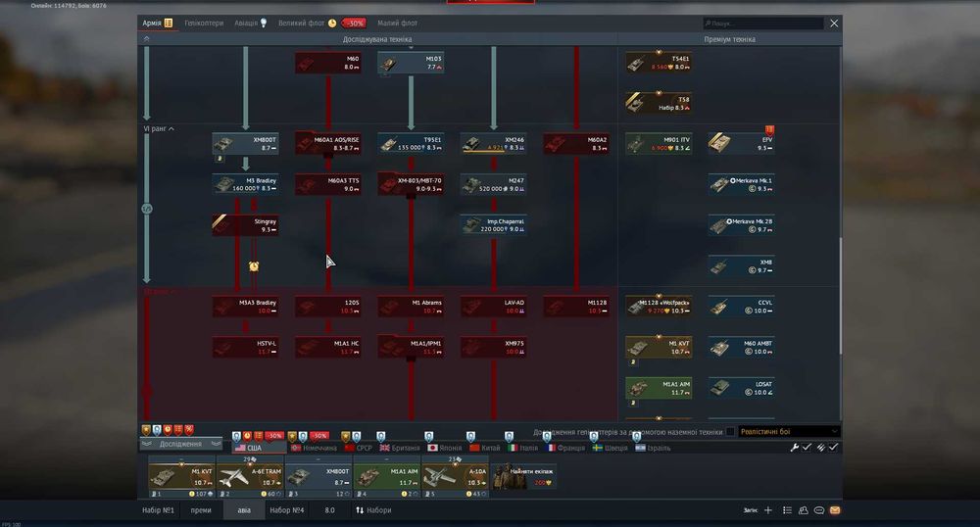980x527 pixels.
Task: Select the A-10A crew slot
Action: 455,476
